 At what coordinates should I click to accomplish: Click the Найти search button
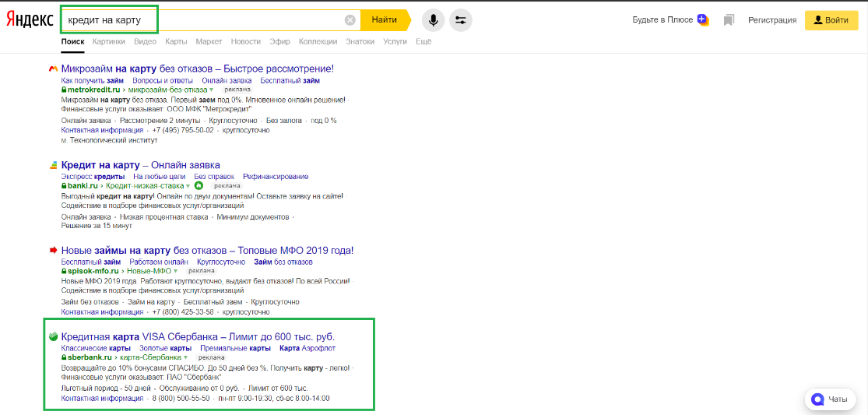click(x=385, y=20)
